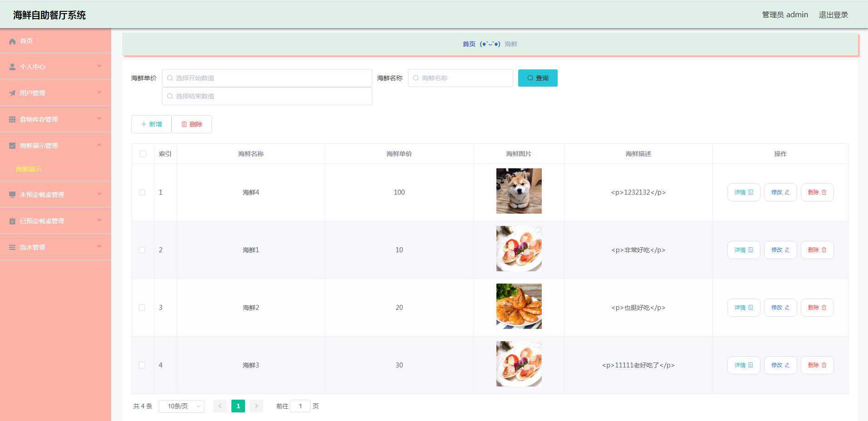This screenshot has width=868, height=421.
Task: Expand the 已预定餐桌管理 menu chevron
Action: 99,220
